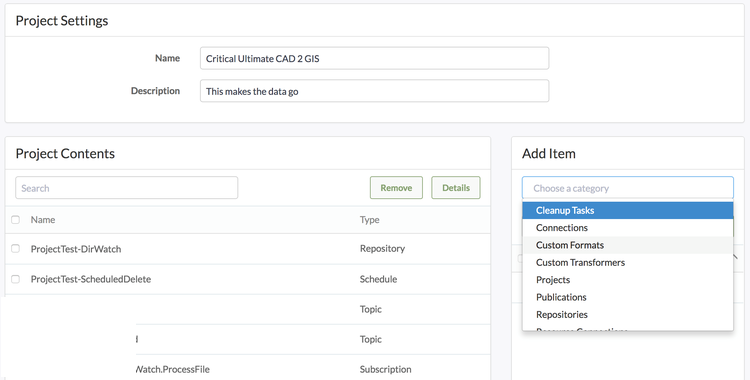Click the Subscription type cell
The width and height of the screenshot is (750, 380).
pyautogui.click(x=386, y=369)
